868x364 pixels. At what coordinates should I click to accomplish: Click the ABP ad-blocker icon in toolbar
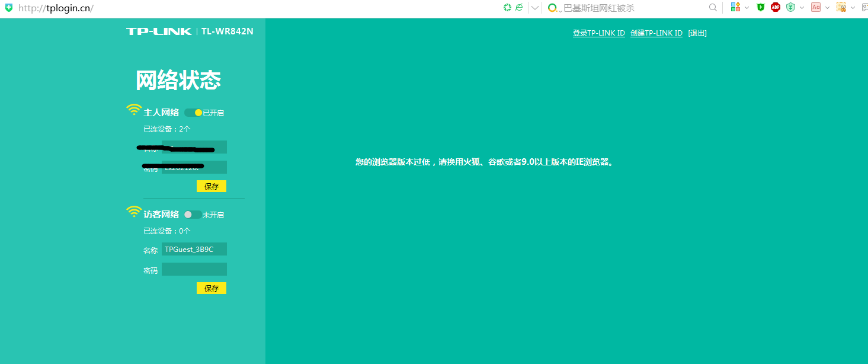[775, 8]
